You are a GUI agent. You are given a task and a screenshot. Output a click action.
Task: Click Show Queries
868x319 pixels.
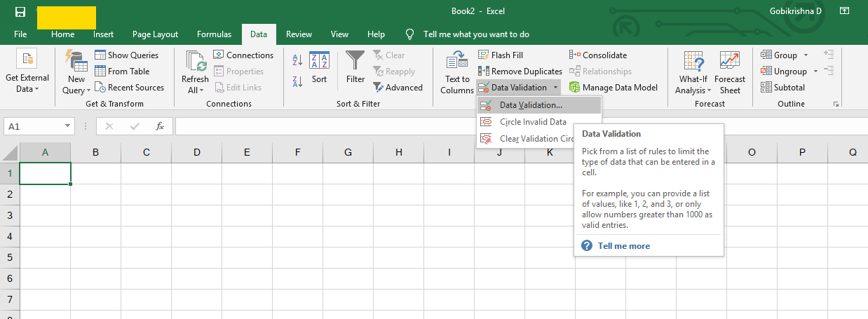[127, 55]
